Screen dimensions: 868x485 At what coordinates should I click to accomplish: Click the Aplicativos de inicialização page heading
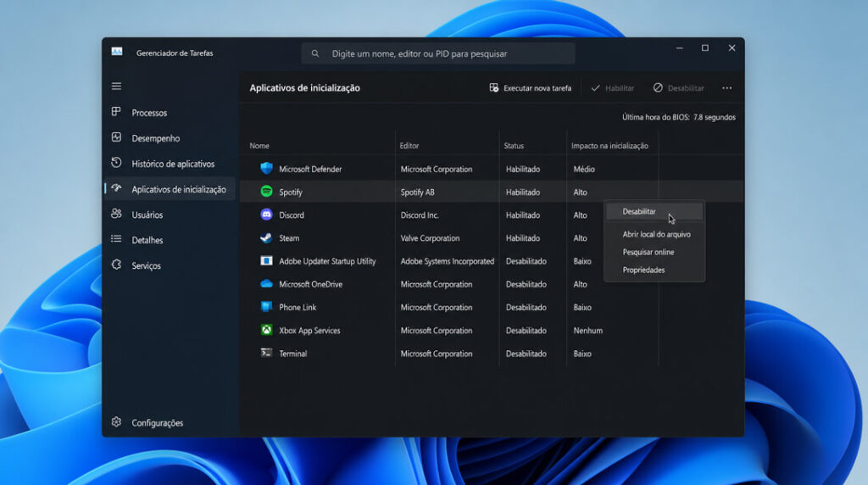pos(304,87)
